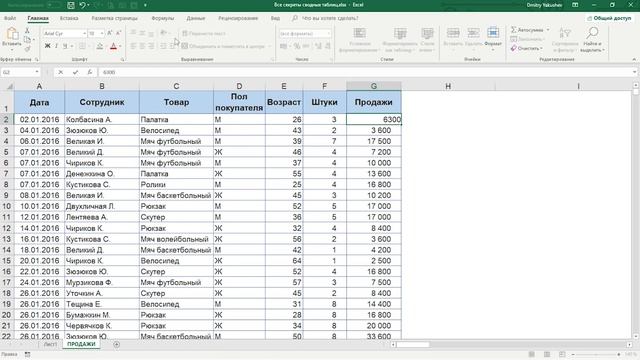Click the Conditional Formatting icon
Viewport: 640px width, 360px height.
point(359,33)
